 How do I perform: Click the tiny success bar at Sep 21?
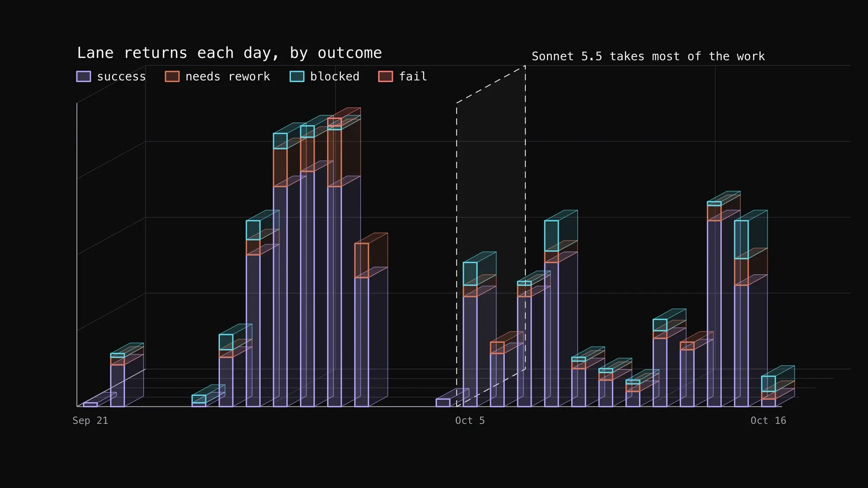coord(90,404)
